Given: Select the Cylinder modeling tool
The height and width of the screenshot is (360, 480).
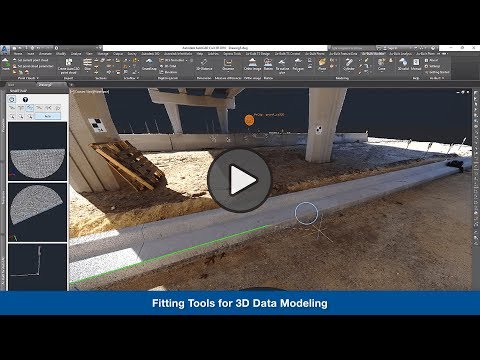Looking at the screenshot, I should (349, 64).
